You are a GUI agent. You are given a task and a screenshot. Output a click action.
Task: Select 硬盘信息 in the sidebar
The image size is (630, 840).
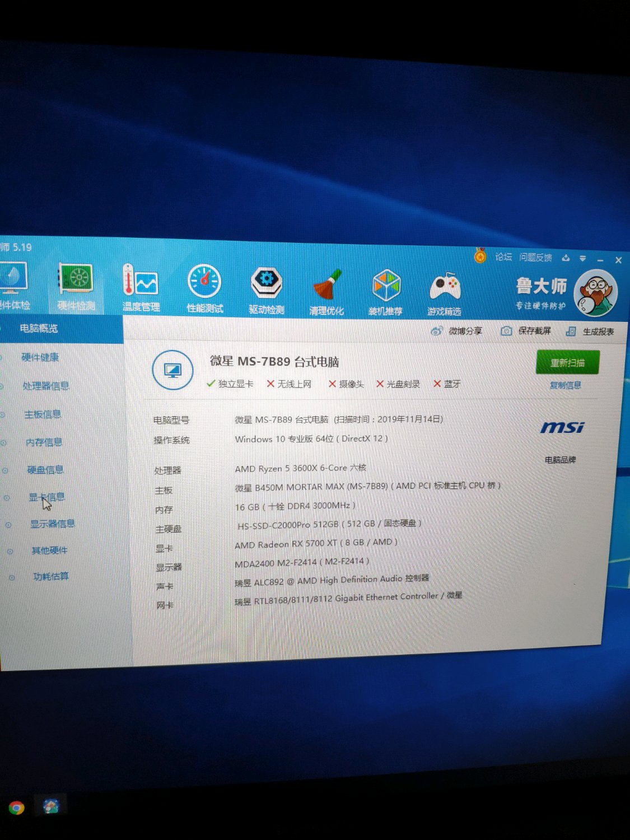pyautogui.click(x=45, y=470)
